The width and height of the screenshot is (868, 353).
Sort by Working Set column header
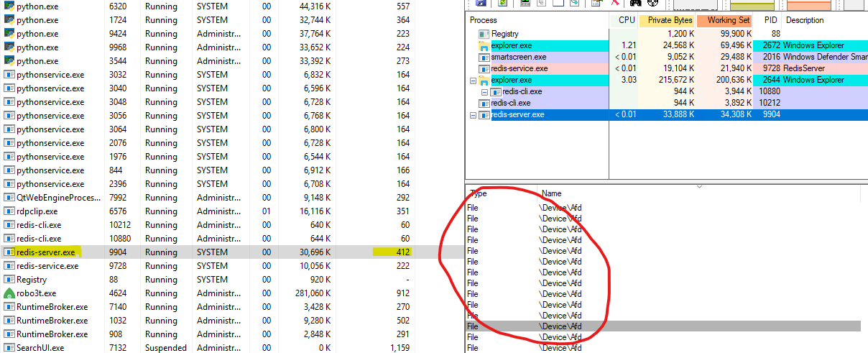coord(725,20)
